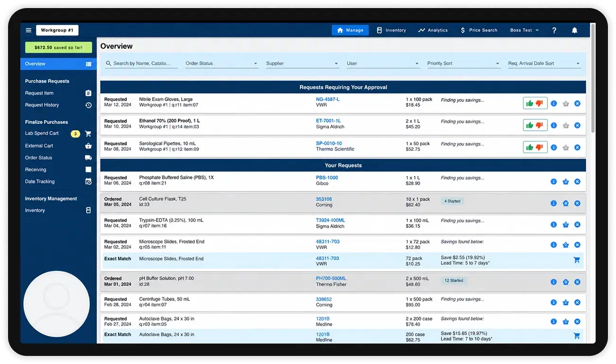The image size is (616, 364).
Task: Open Order Status in the sidebar
Action: (58, 157)
